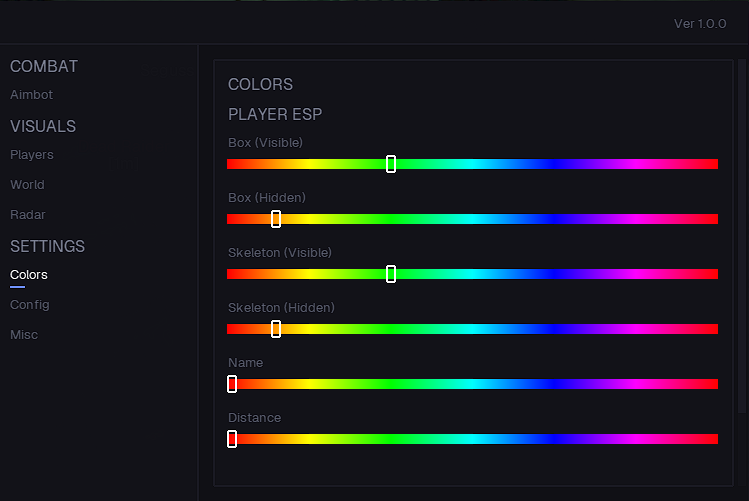Click the Box (Visible) slider handle
The height and width of the screenshot is (501, 749).
point(391,164)
